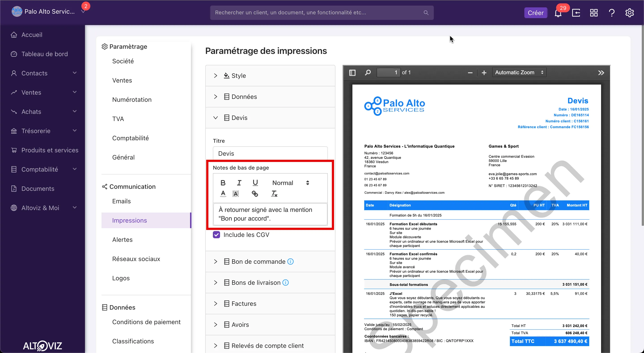Click the Titre input field
The height and width of the screenshot is (353, 644).
click(270, 153)
